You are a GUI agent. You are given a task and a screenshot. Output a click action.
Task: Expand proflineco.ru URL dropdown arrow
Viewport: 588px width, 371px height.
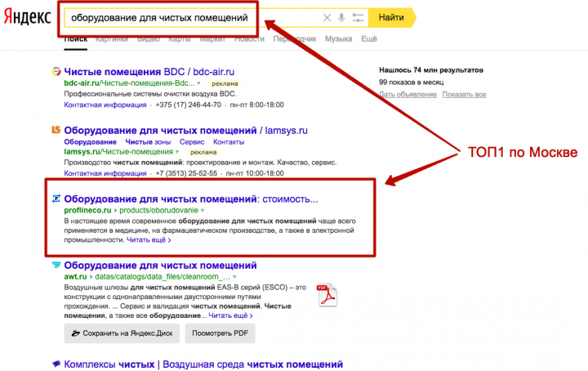(x=203, y=211)
